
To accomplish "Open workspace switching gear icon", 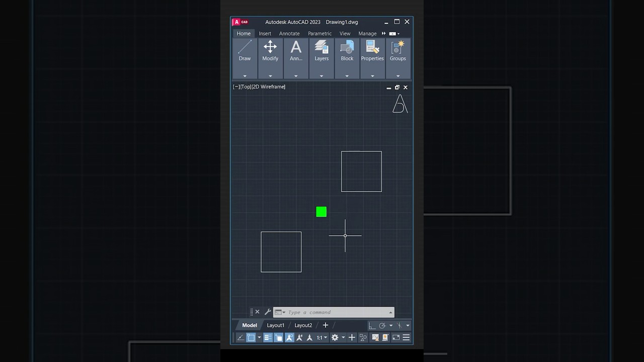I will coord(335,337).
